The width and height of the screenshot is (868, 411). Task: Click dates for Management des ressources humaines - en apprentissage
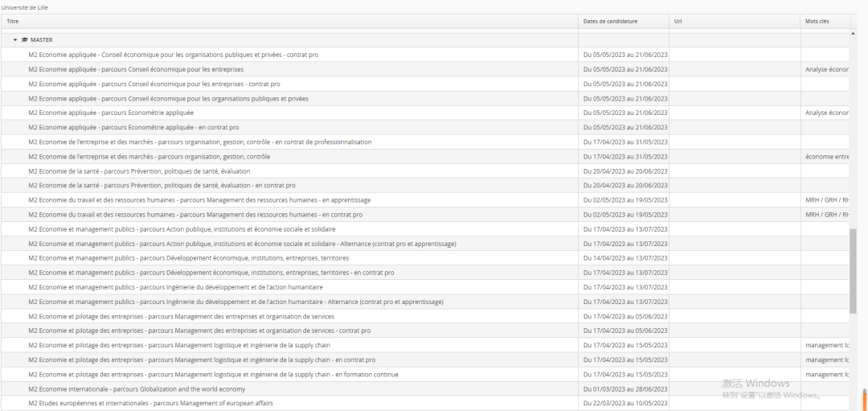click(x=625, y=200)
